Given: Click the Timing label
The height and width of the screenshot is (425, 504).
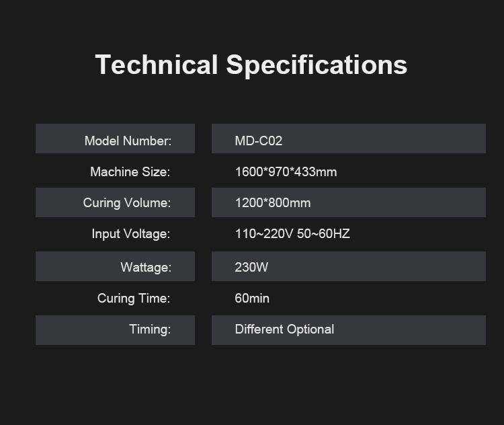Looking at the screenshot, I should [150, 330].
